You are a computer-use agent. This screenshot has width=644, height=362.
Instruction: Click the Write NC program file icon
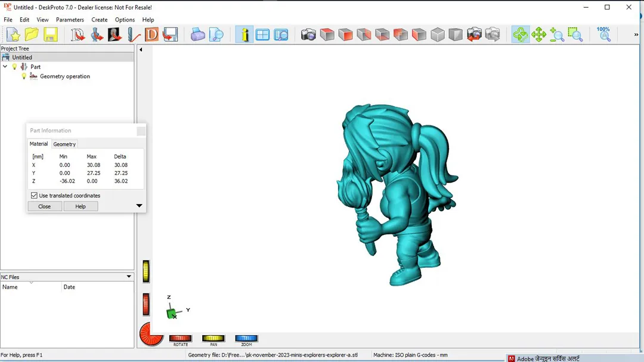coord(170,35)
